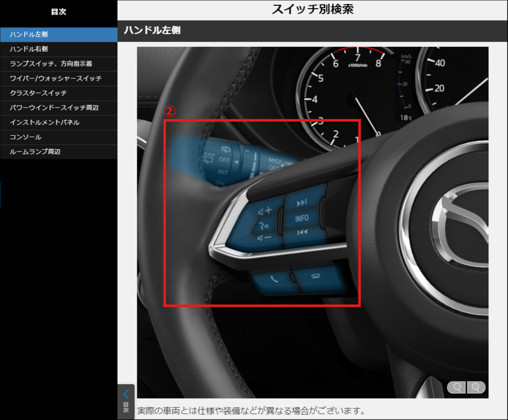Click the volume up steering wheel button
The height and width of the screenshot is (420, 508).
[264, 211]
